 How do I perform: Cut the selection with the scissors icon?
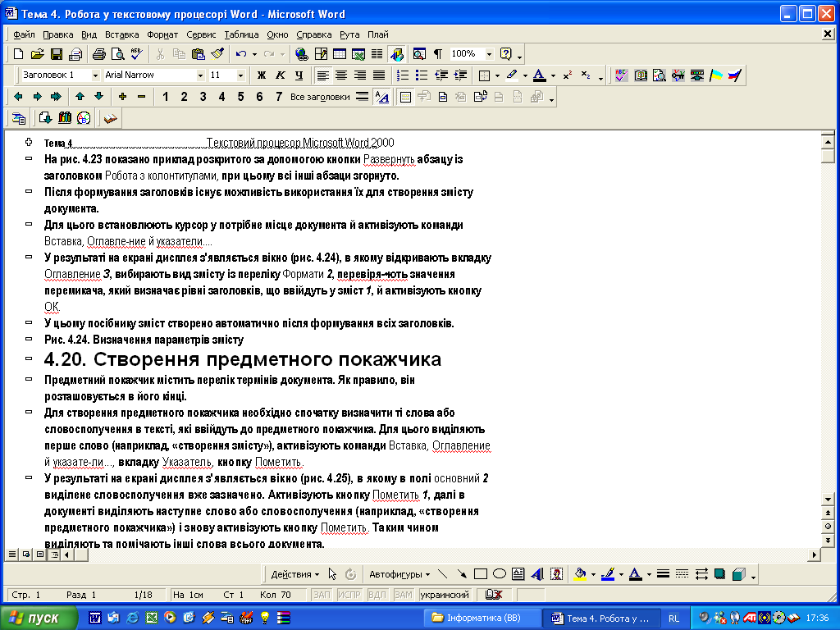click(160, 53)
